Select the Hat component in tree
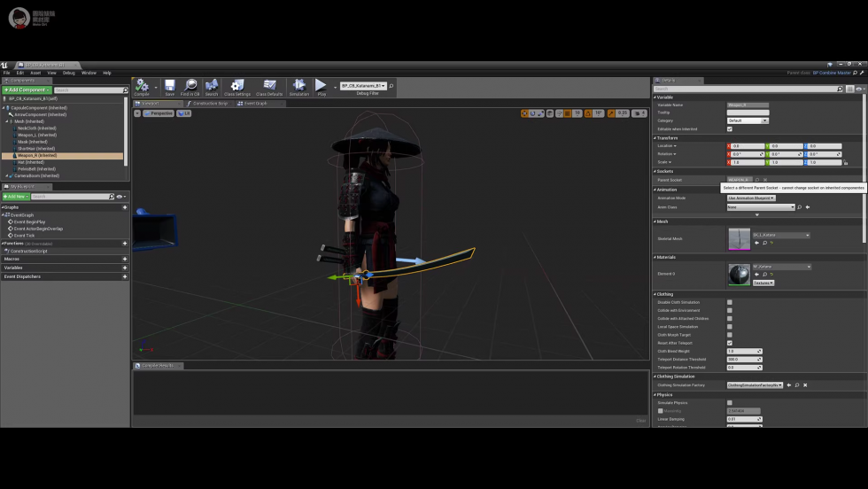The image size is (868, 489). tap(30, 162)
